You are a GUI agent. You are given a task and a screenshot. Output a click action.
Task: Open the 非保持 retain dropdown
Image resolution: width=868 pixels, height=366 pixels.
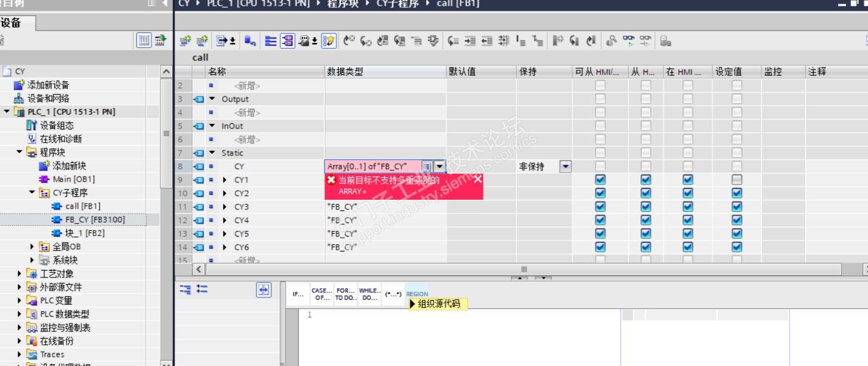click(565, 166)
